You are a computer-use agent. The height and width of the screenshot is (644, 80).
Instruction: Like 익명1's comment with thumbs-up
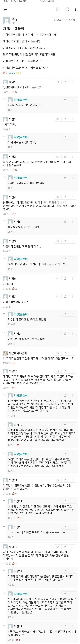tap(65, 82)
